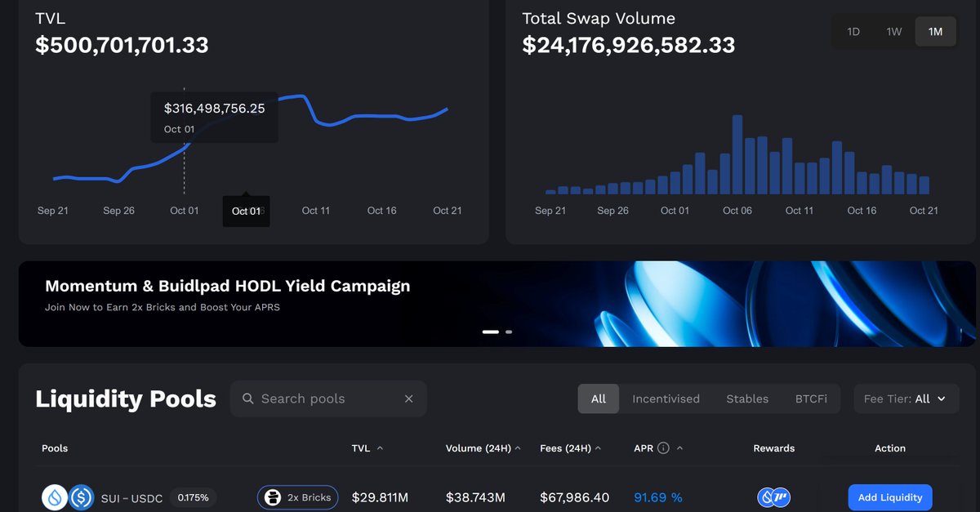Open the Fee Tier dropdown
Image resolution: width=980 pixels, height=512 pixels.
coord(905,398)
